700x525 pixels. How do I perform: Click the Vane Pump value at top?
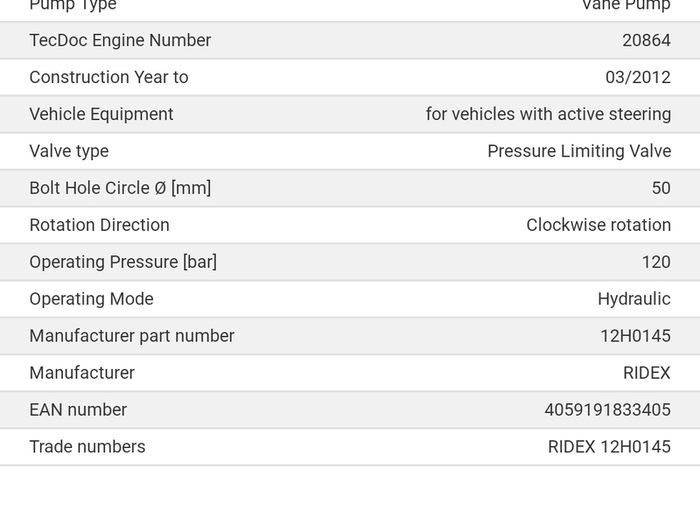626,5
